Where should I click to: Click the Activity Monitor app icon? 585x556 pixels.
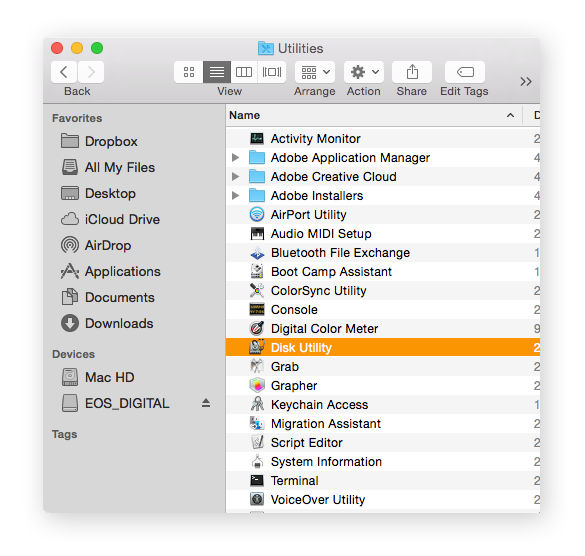[x=257, y=139]
